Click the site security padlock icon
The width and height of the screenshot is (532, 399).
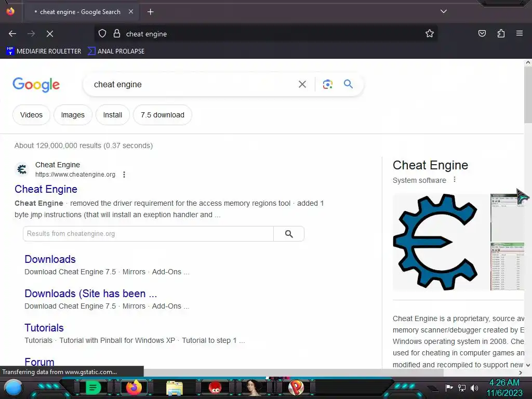[117, 34]
